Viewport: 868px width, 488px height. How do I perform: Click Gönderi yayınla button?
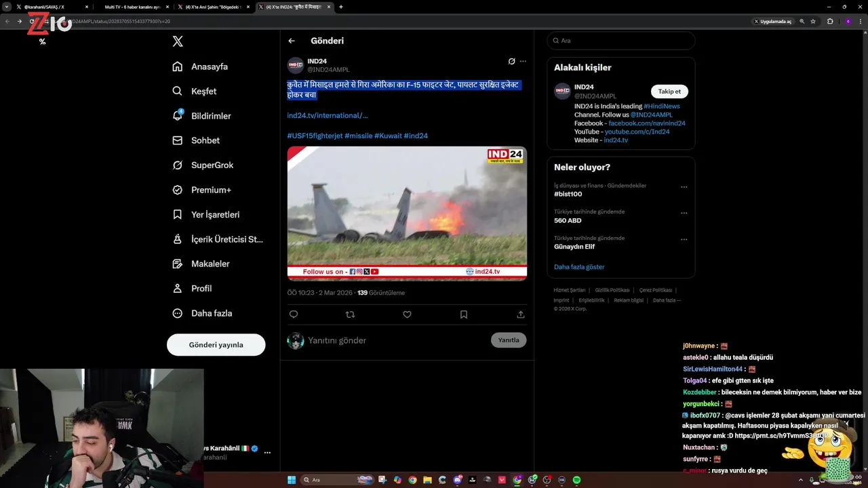[216, 344]
